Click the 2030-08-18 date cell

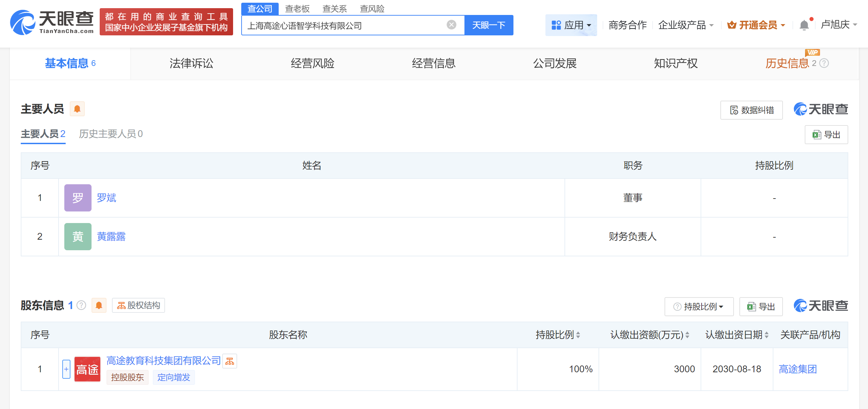click(x=737, y=369)
